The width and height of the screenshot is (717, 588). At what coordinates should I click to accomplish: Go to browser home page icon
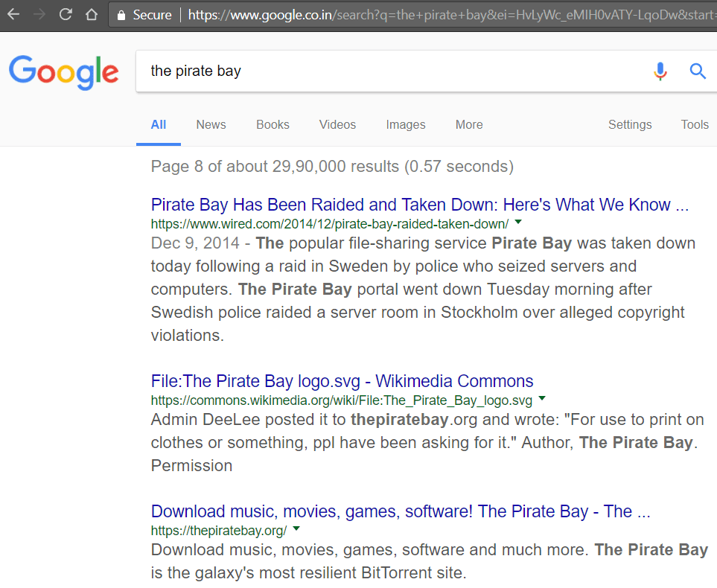click(92, 15)
